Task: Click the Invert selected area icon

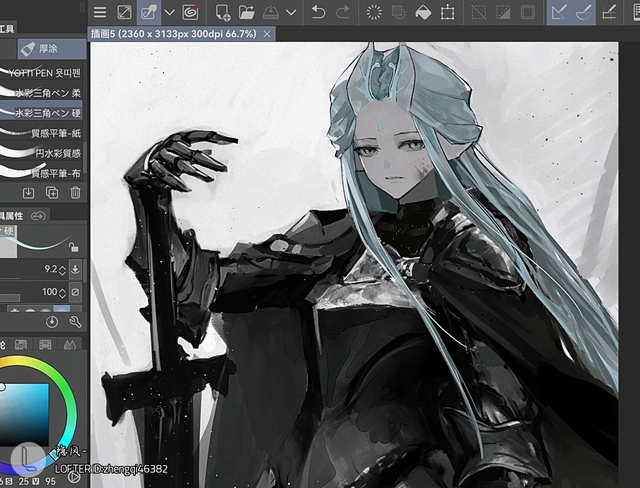Action: pos(503,13)
